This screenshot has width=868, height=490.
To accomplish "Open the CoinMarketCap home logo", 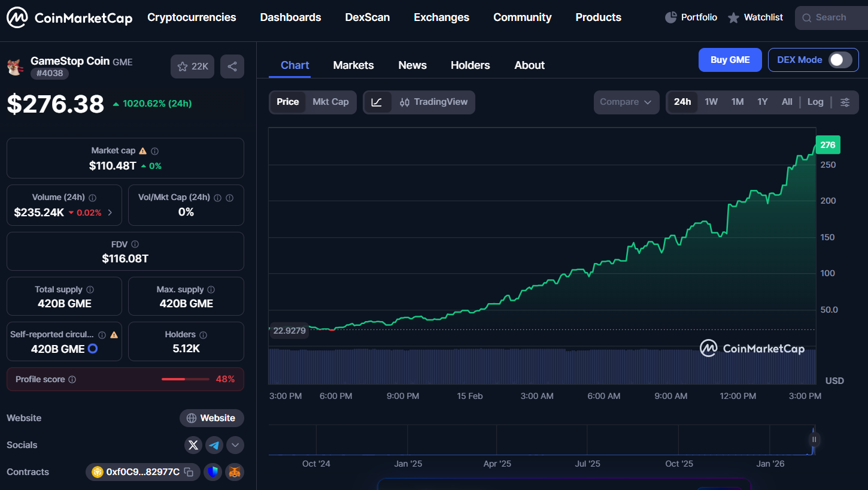I will (69, 18).
